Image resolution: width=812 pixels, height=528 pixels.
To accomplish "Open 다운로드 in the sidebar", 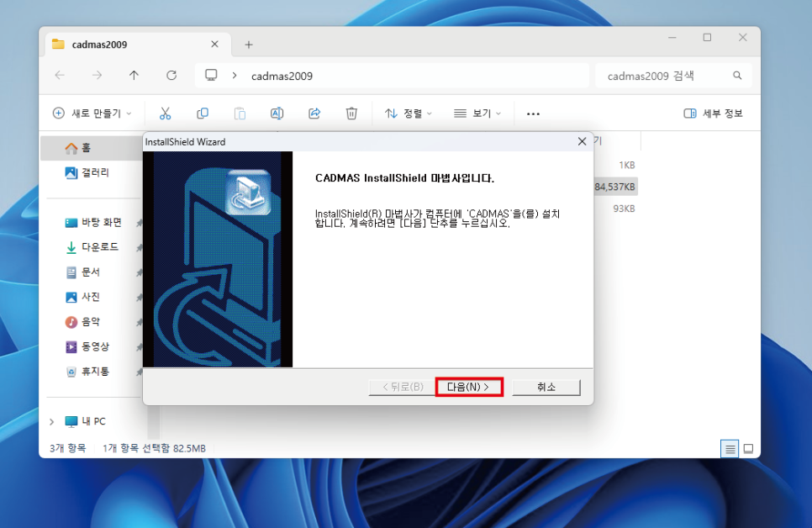I will [93, 247].
